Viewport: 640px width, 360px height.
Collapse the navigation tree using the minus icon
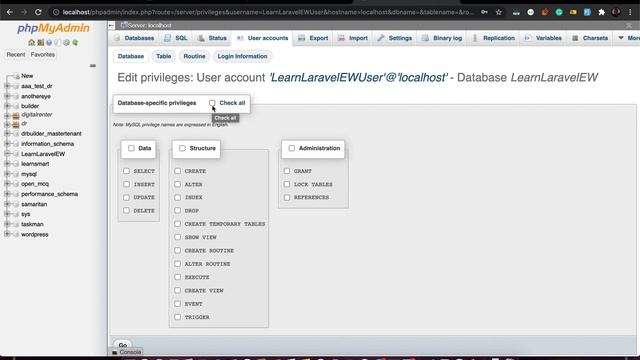click(93, 66)
